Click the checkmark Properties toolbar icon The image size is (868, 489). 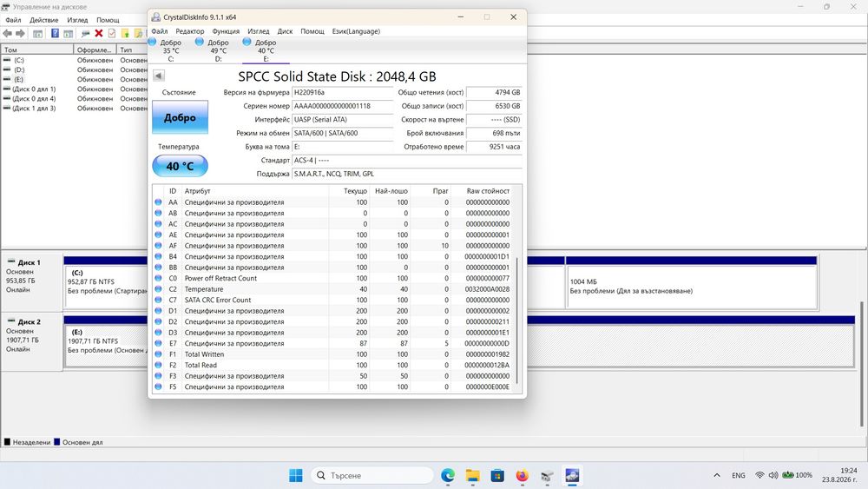tap(112, 34)
